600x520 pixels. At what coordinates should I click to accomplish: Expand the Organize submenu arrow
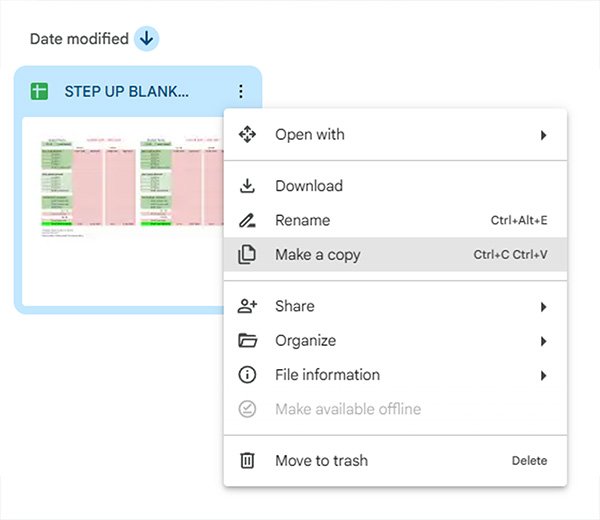tap(543, 341)
